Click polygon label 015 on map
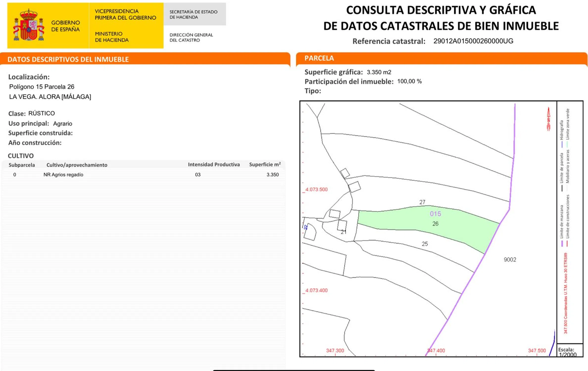 pyautogui.click(x=435, y=214)
